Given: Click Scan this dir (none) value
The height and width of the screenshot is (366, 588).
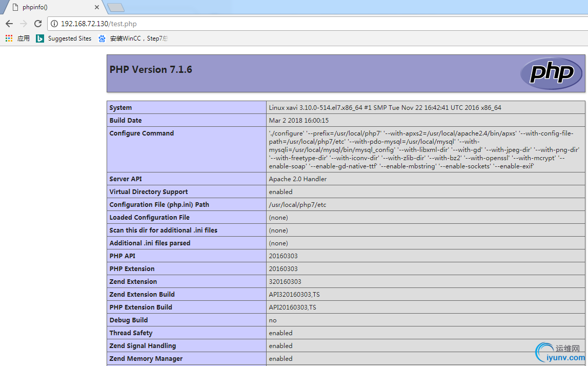Looking at the screenshot, I should coord(278,230).
